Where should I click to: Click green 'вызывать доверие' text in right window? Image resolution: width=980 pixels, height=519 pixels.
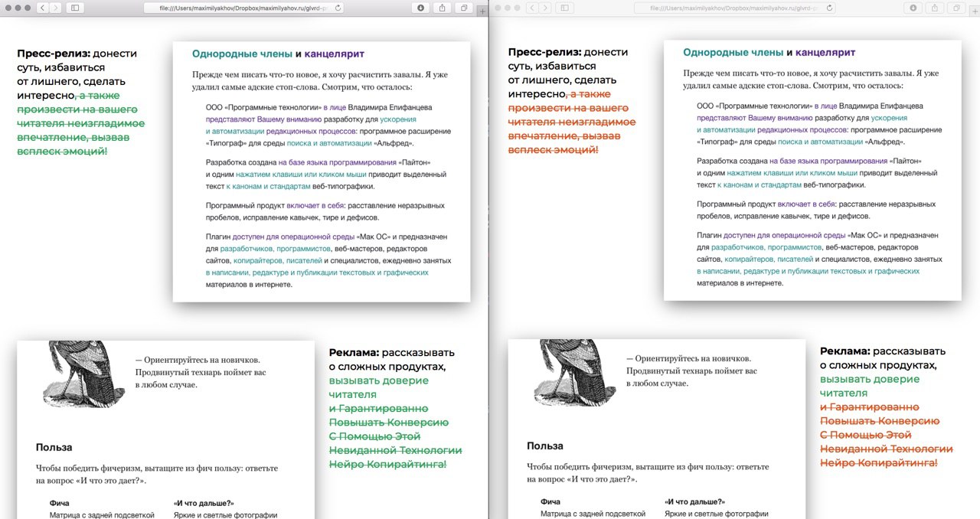869,379
